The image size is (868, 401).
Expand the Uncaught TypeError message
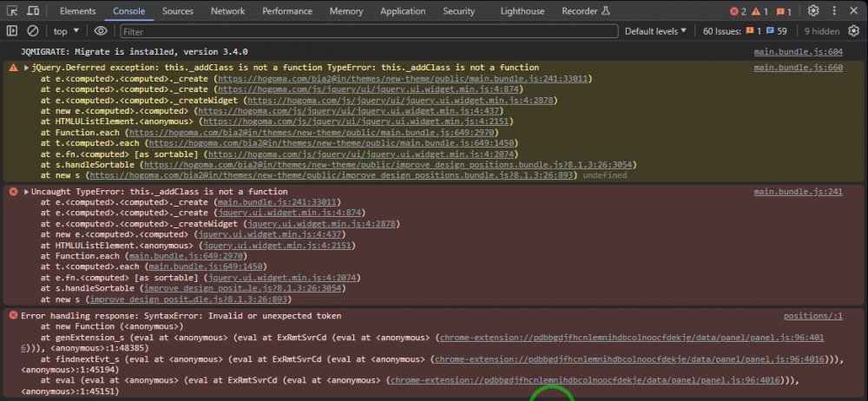(x=27, y=192)
